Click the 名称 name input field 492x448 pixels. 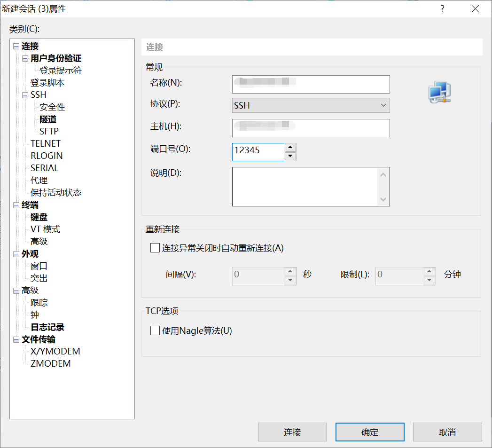click(311, 84)
